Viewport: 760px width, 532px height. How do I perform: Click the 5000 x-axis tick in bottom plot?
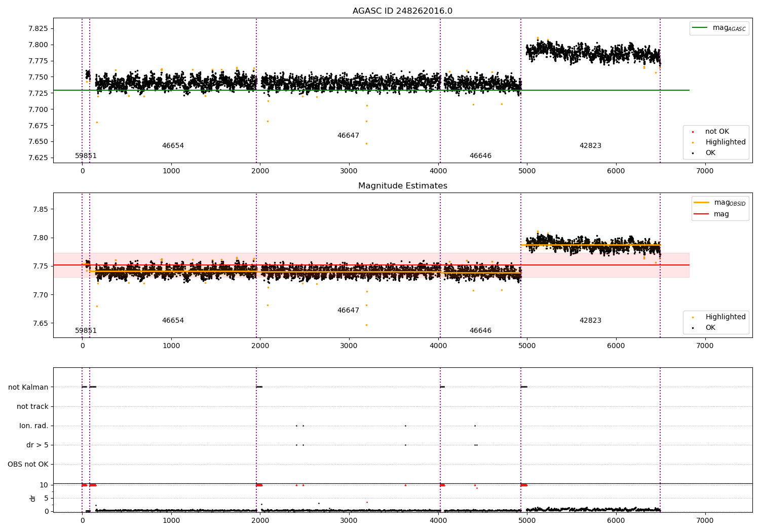(527, 521)
